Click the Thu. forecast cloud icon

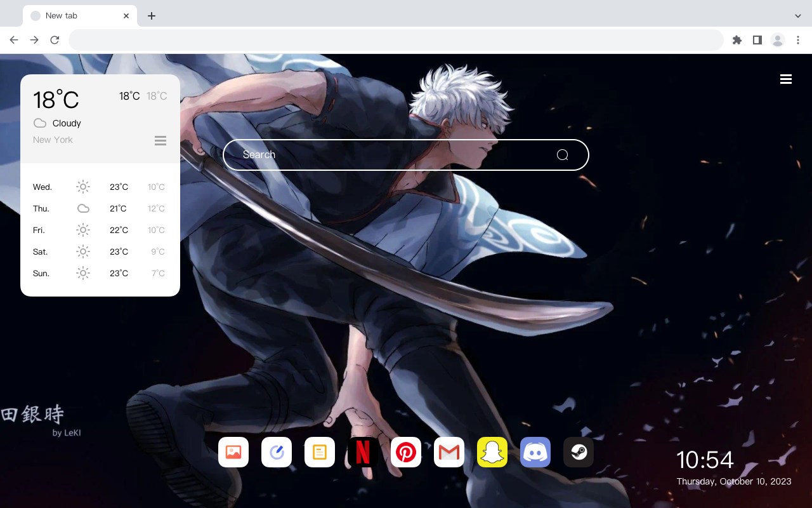[83, 208]
